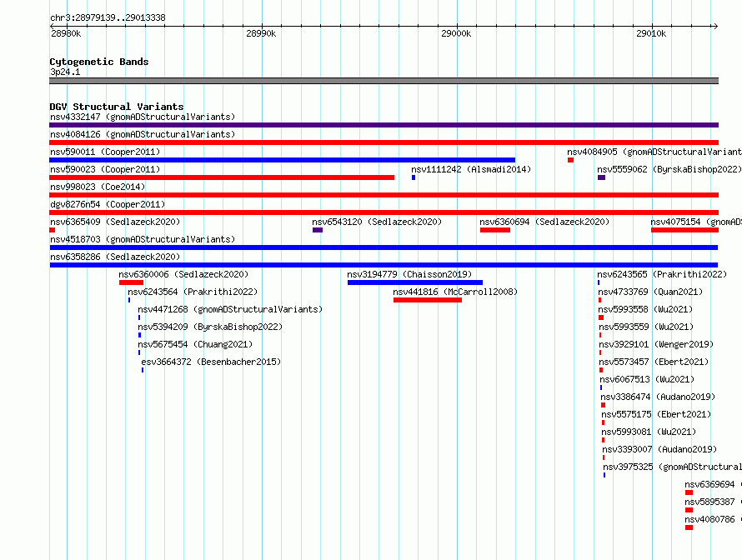Click nsv3386474 (Audano2019) label
Viewport: 742px width, 560px height.
tap(658, 397)
